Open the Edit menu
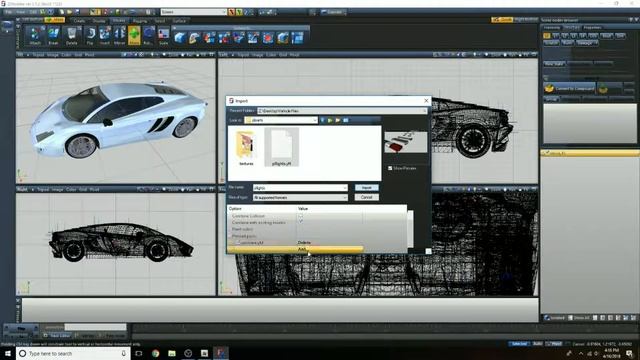 click(32, 12)
